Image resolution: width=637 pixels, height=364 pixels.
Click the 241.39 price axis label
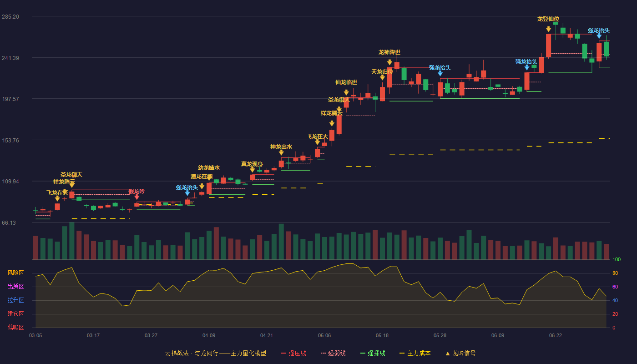click(x=10, y=58)
